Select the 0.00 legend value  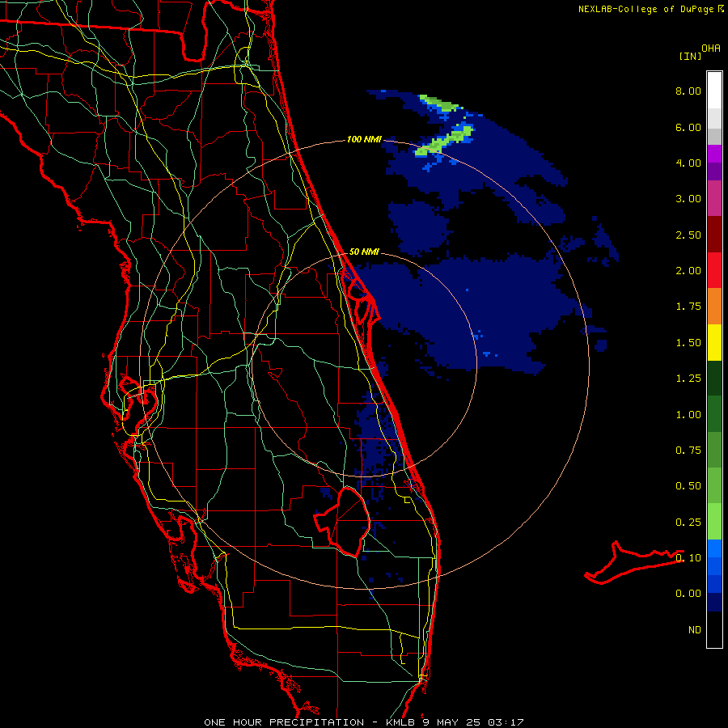point(688,594)
